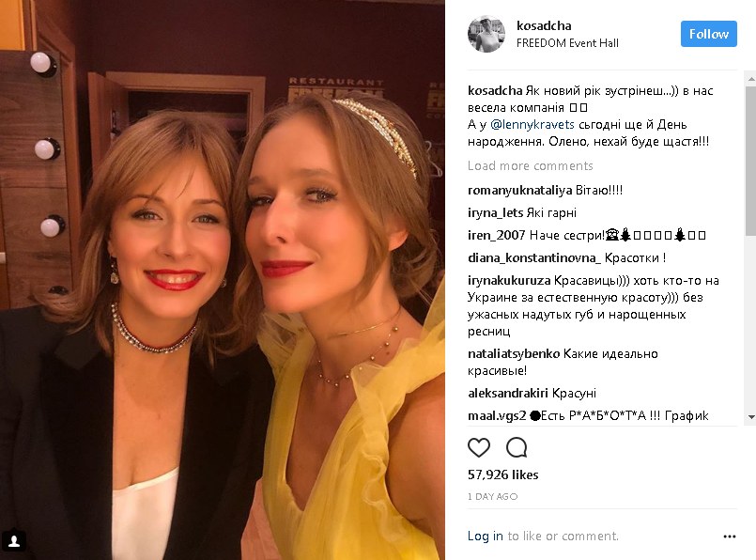Expand Load more comments

[x=531, y=166]
